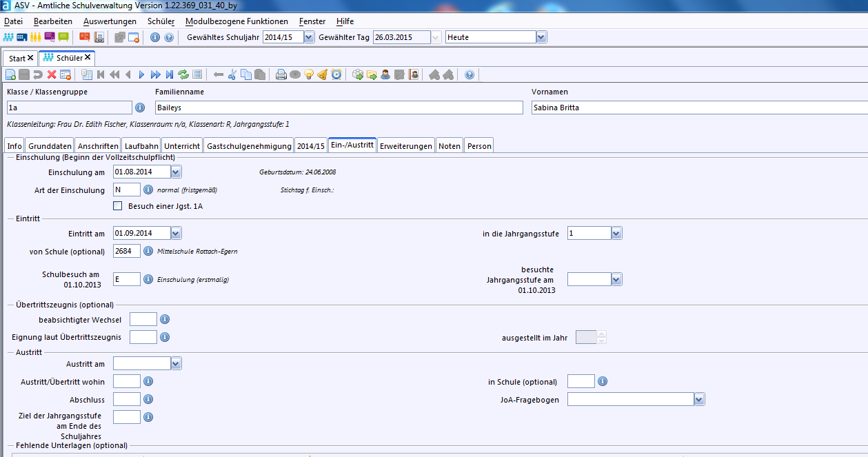Click the red X delete icon
This screenshot has height=457, width=868.
(x=52, y=74)
